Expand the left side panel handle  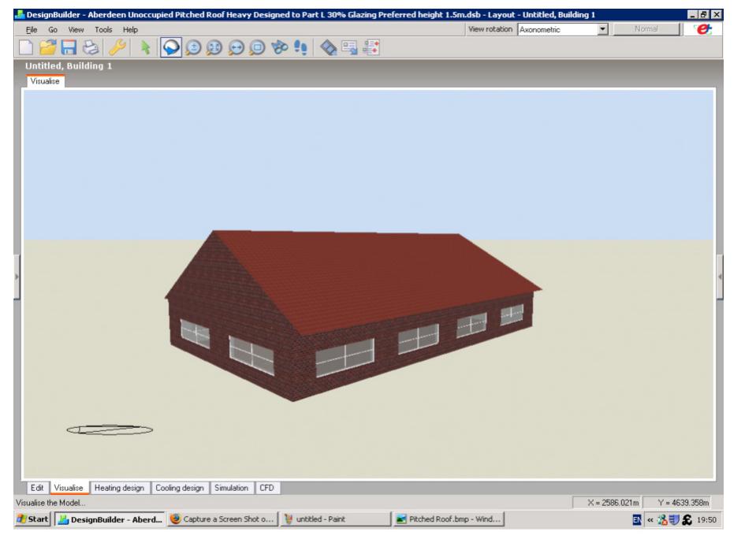click(17, 277)
